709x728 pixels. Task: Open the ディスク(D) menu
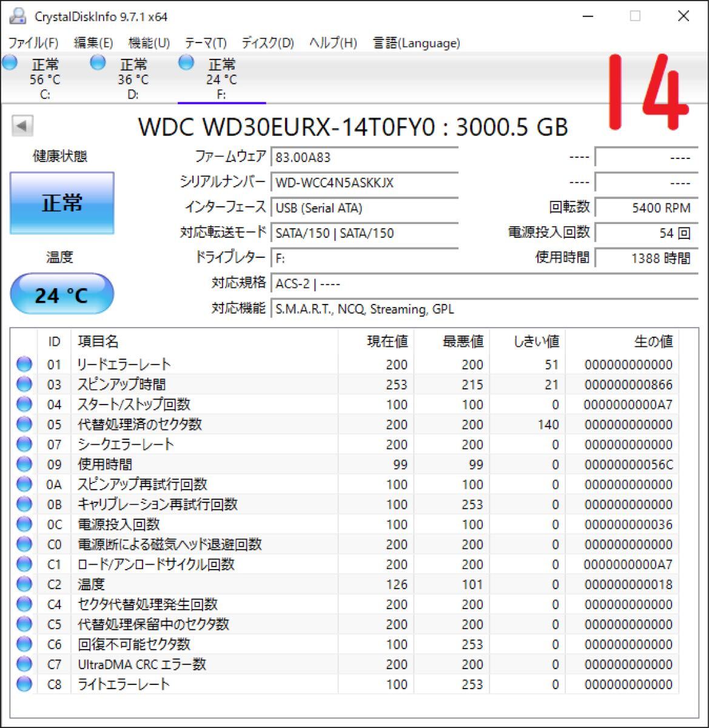pyautogui.click(x=267, y=43)
